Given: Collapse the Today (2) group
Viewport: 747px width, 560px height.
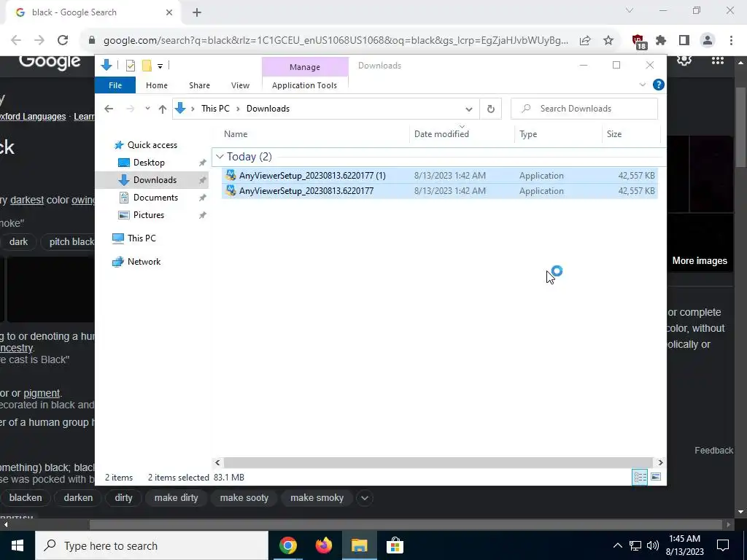Looking at the screenshot, I should point(220,157).
